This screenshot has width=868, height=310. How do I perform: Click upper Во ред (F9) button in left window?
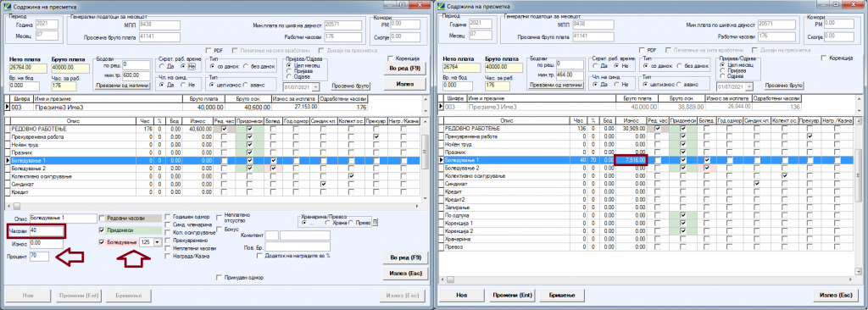tap(405, 68)
